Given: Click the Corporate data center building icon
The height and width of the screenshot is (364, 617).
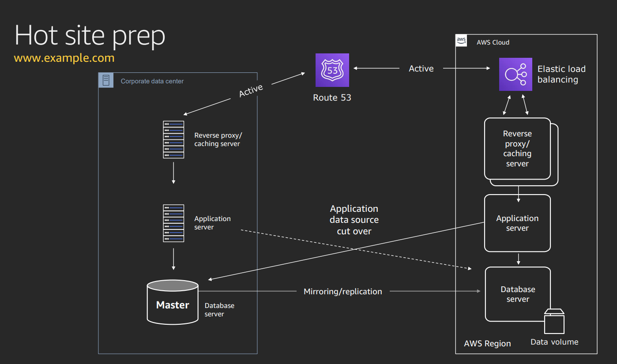Looking at the screenshot, I should pyautogui.click(x=106, y=80).
